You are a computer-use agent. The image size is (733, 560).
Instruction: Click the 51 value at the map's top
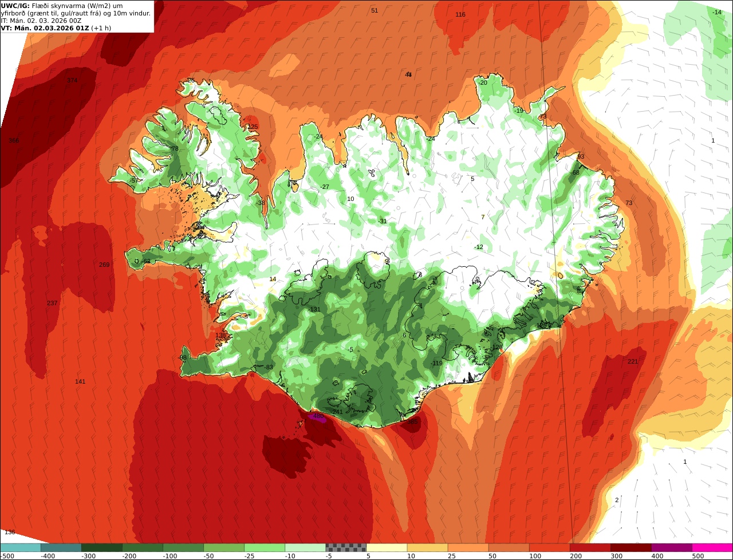tap(375, 11)
